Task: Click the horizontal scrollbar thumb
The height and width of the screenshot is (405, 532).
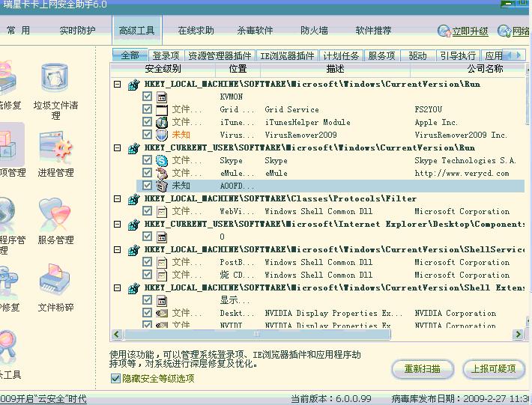Action: [257, 335]
